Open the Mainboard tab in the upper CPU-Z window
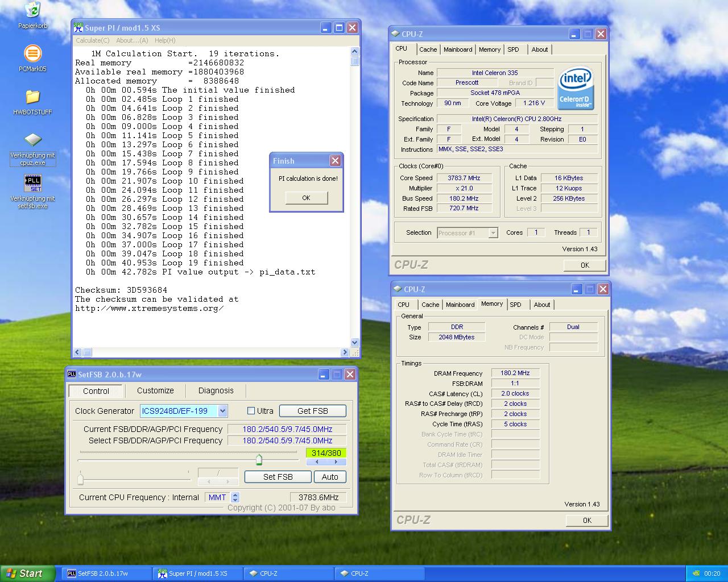The image size is (728, 582). click(x=458, y=49)
